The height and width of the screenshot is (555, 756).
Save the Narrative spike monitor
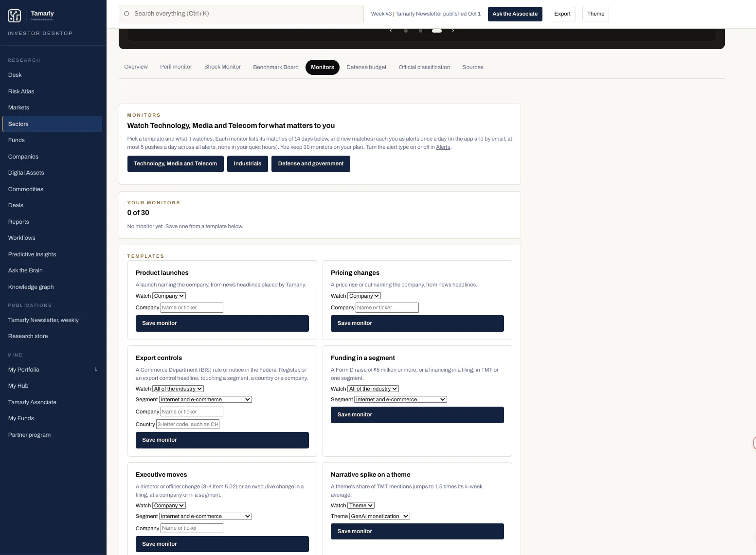(x=417, y=532)
